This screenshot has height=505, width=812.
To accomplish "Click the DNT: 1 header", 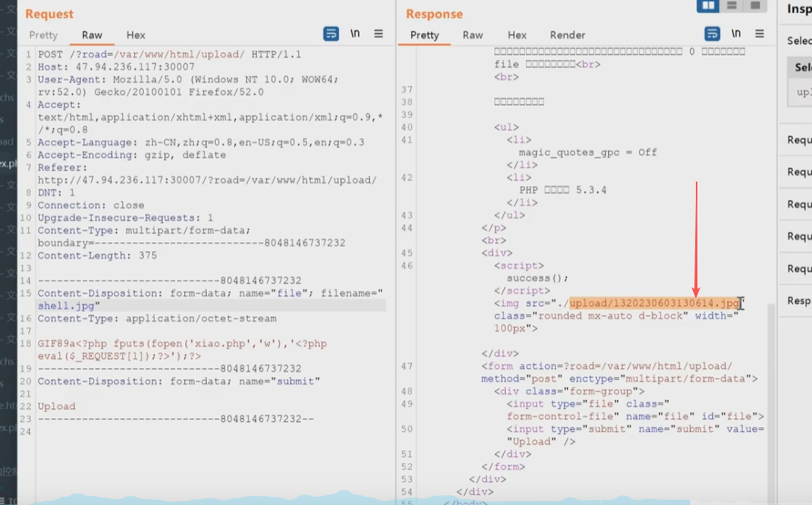I will click(x=56, y=193).
